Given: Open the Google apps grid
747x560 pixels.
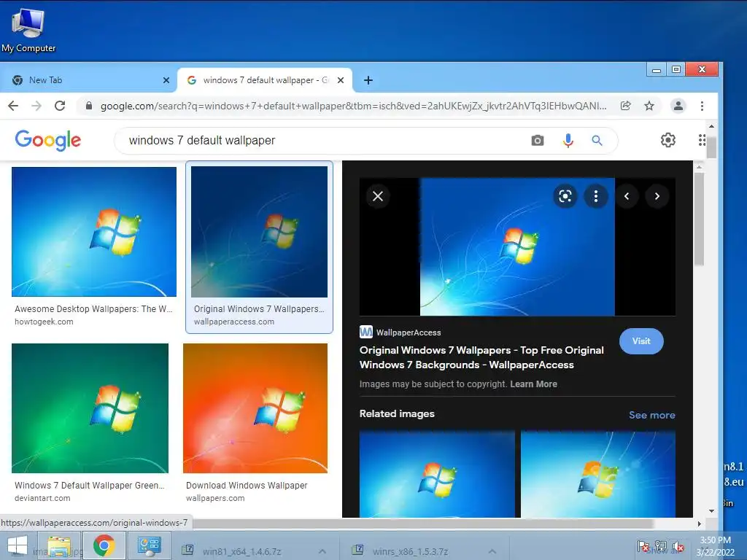Looking at the screenshot, I should pos(702,140).
